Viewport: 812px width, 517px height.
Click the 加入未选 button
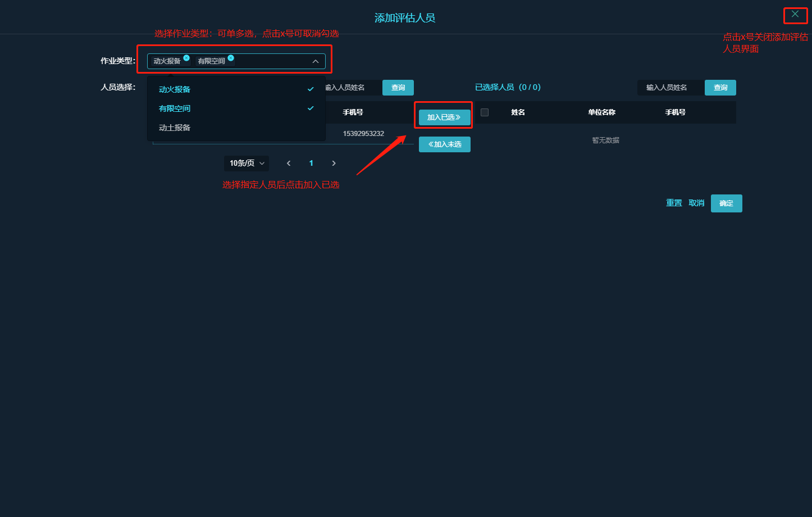point(444,144)
